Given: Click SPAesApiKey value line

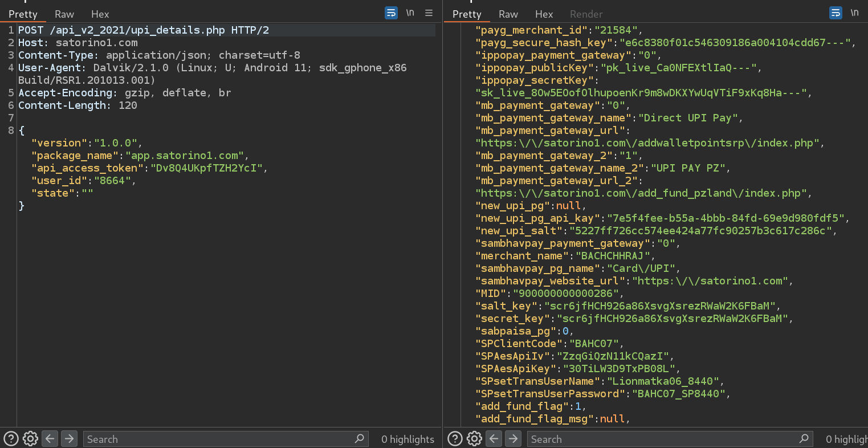Looking at the screenshot, I should click(578, 369).
